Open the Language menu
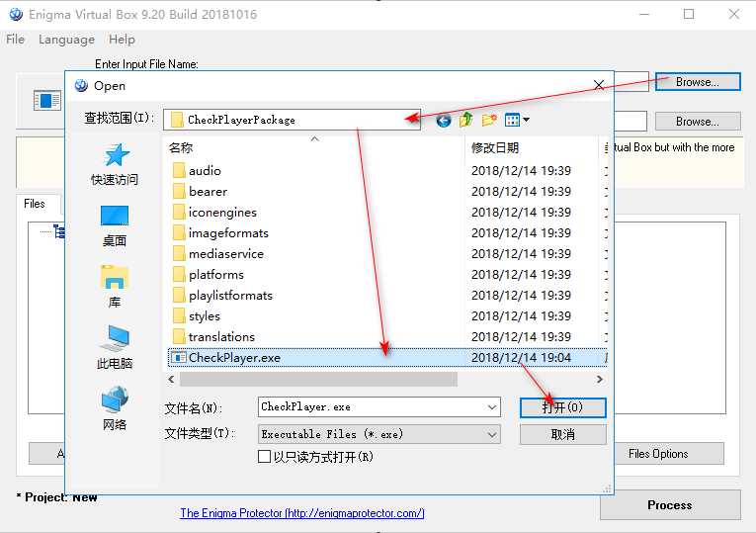Viewport: 756px width, 533px height. click(x=66, y=40)
